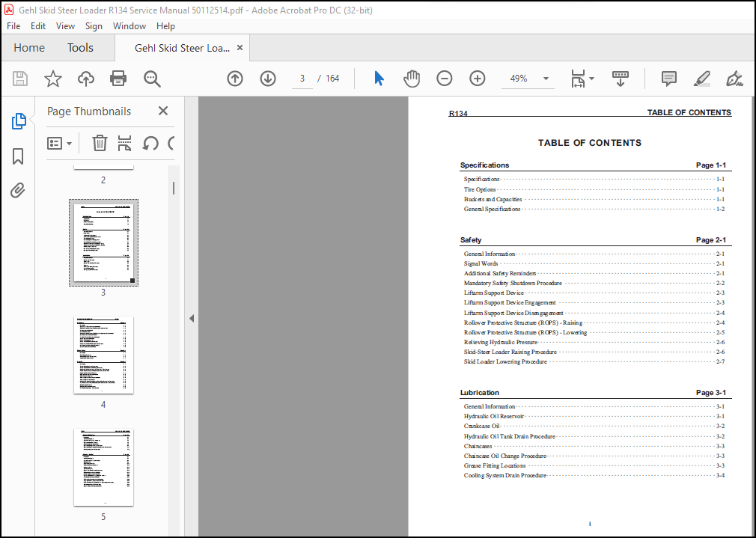Open the thumbnails options dropdown
The width and height of the screenshot is (756, 538).
[x=59, y=143]
